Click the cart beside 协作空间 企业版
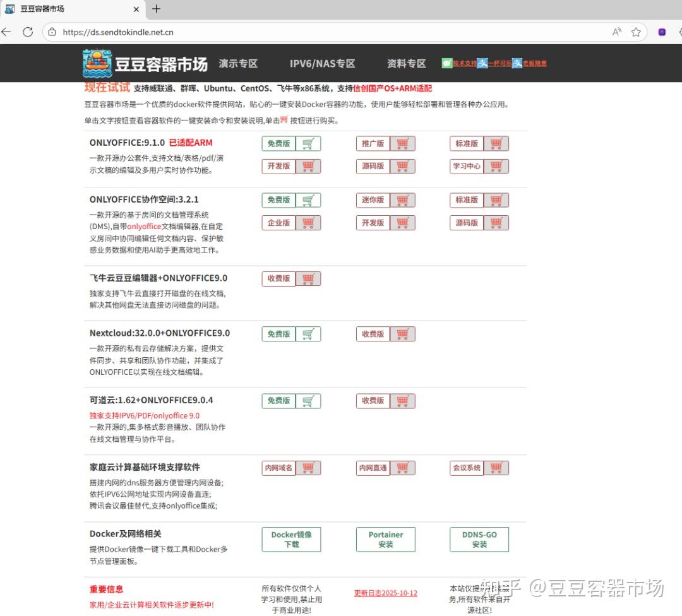The height and width of the screenshot is (616, 682). 308,223
